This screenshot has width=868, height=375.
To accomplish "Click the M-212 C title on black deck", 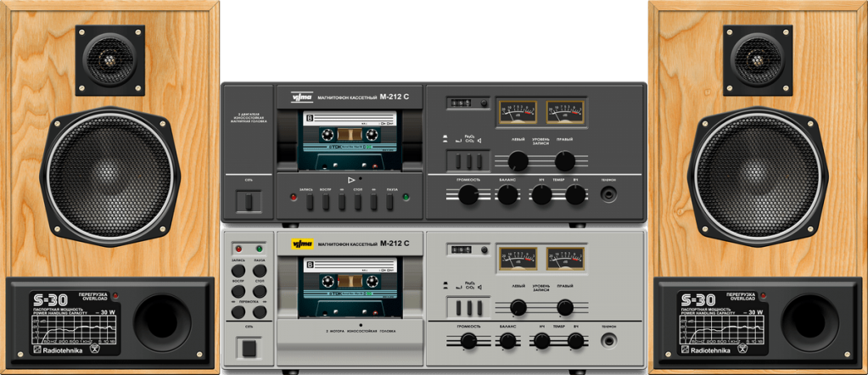I will pos(395,97).
